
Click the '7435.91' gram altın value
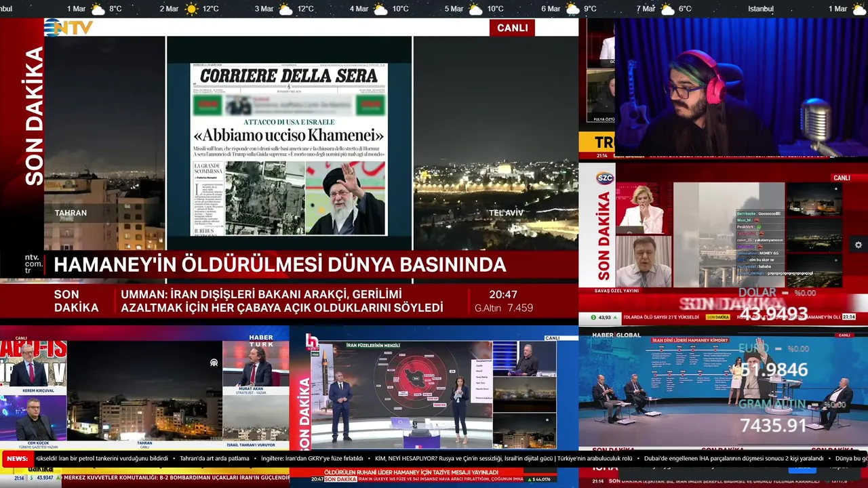(774, 425)
